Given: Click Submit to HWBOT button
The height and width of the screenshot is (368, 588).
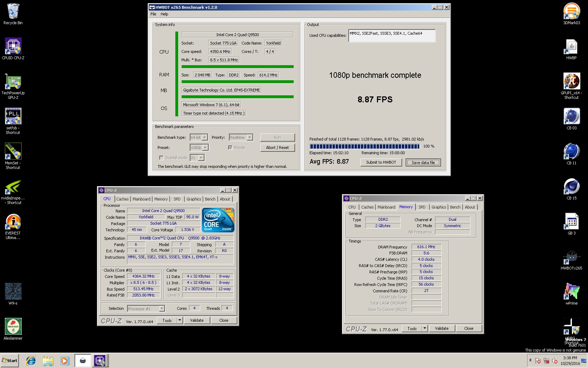Looking at the screenshot, I should tap(381, 162).
